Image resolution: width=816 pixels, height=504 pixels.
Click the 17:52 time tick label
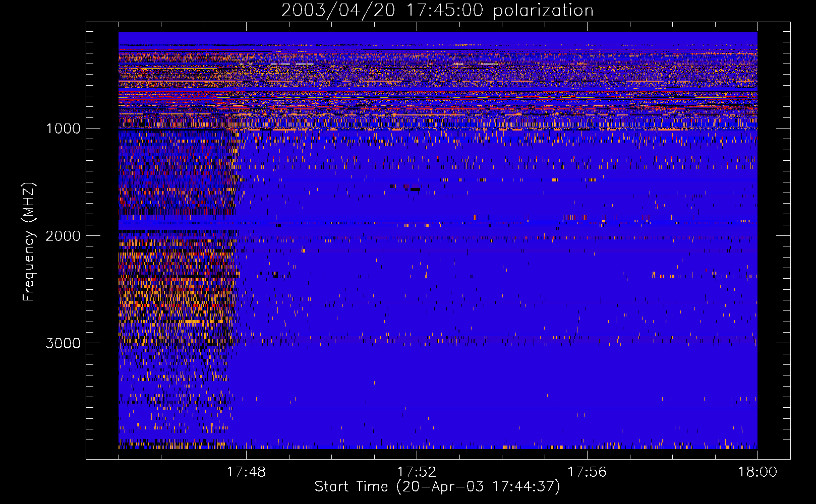click(417, 472)
